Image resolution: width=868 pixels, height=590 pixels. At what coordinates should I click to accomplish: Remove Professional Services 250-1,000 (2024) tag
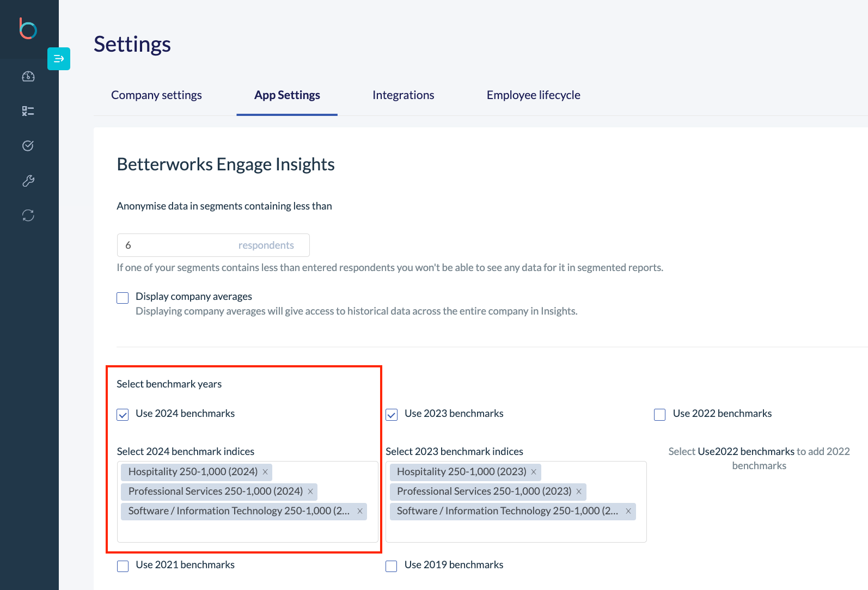(x=310, y=491)
